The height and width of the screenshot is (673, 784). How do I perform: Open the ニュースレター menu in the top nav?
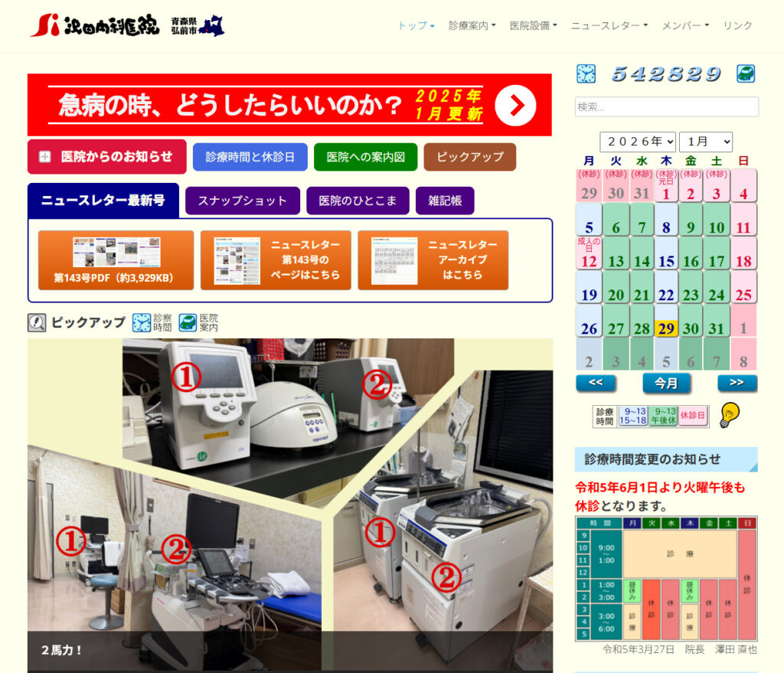(609, 25)
